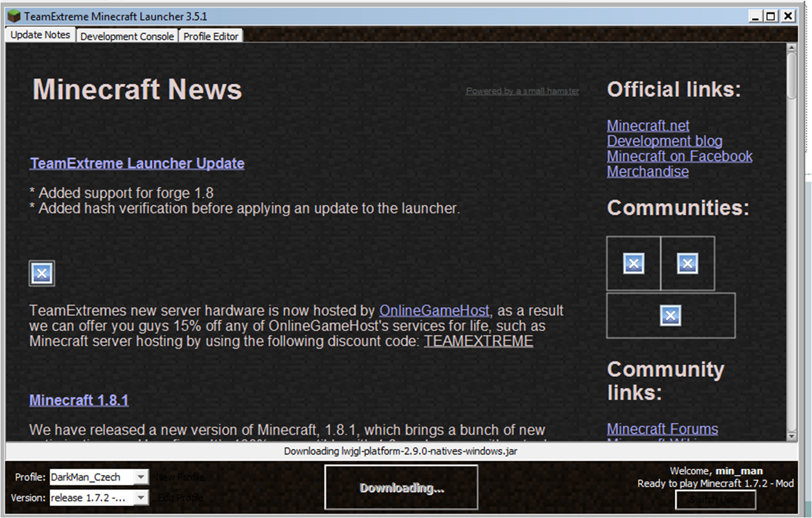Follow the Minecraft.net official link
Image resolution: width=812 pixels, height=518 pixels.
click(x=648, y=126)
